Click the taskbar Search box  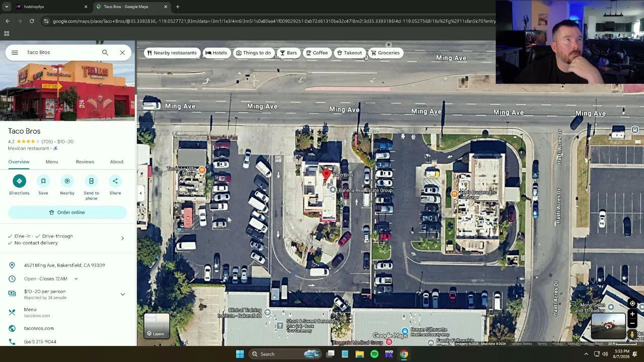tap(285, 354)
